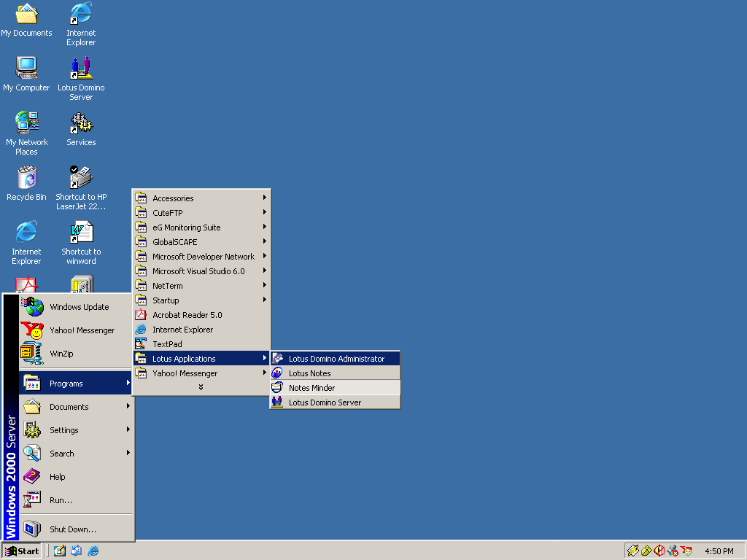The image size is (747, 560).
Task: Open Yahoo! Messenger above WinZip in Start menu
Action: (x=76, y=330)
